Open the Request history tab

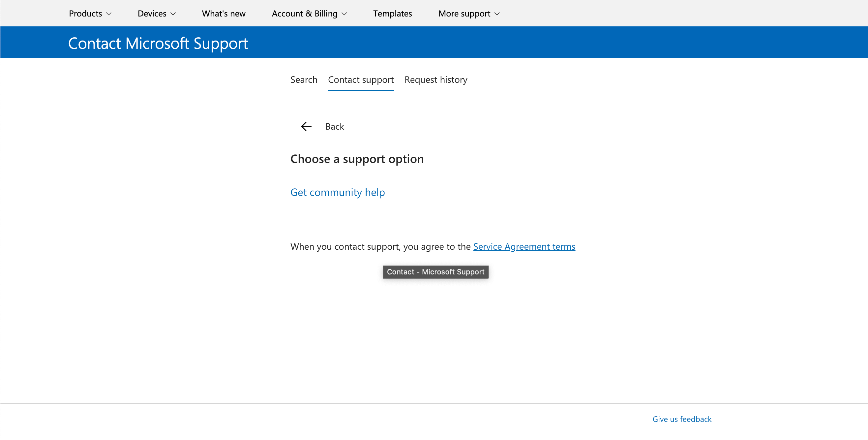point(436,79)
